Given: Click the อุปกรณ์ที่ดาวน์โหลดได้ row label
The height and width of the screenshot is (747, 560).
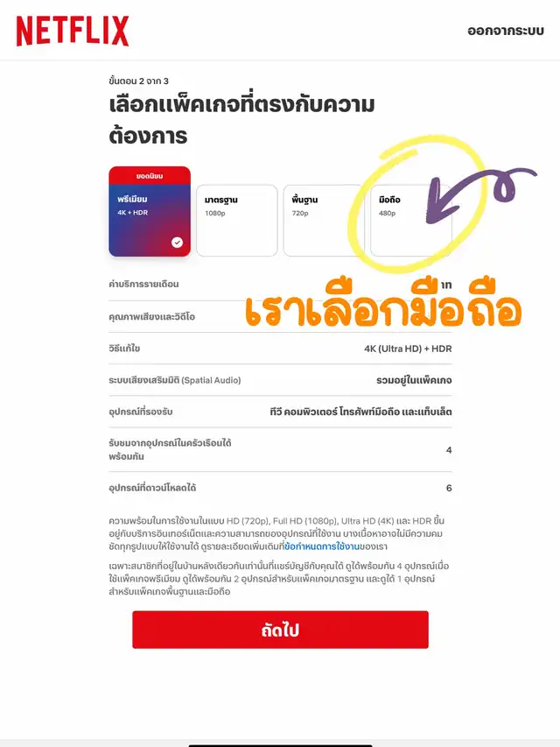Looking at the screenshot, I should (152, 488).
